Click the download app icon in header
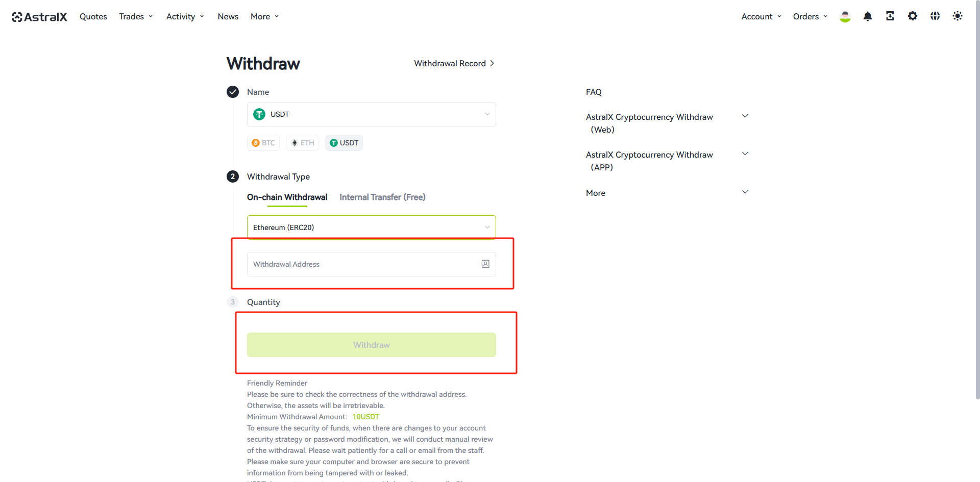The image size is (980, 482). coord(890,16)
